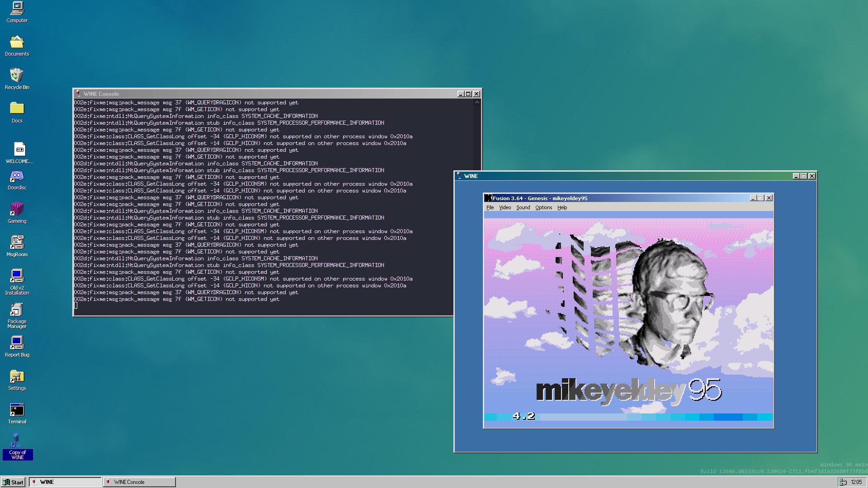The width and height of the screenshot is (868, 488).
Task: Open the Recycle Bin icon
Action: (x=17, y=75)
